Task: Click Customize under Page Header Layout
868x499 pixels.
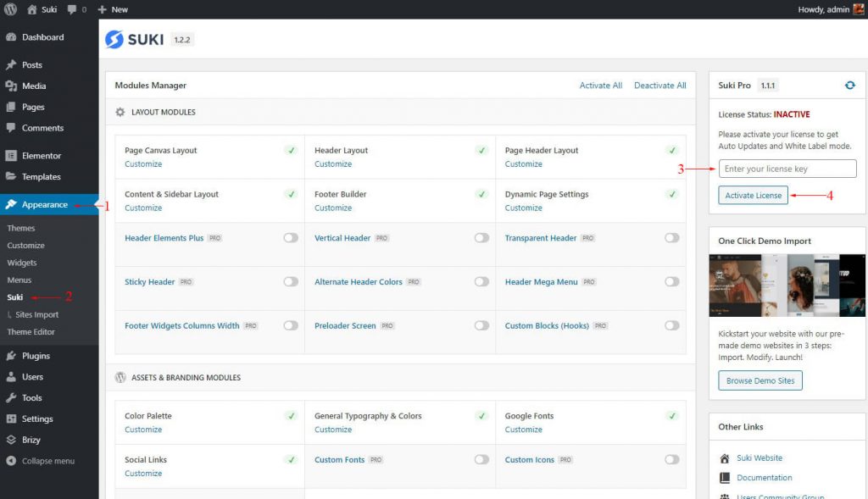Action: coord(524,164)
